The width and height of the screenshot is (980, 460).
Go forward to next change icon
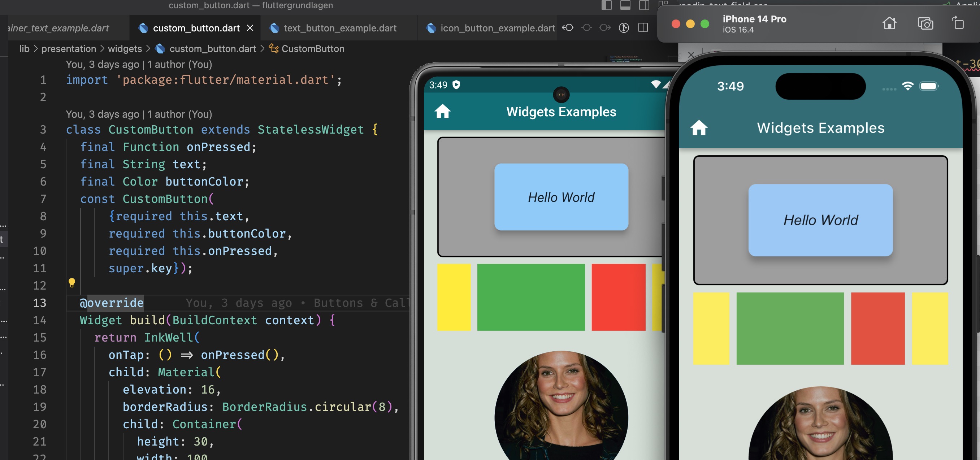(x=605, y=27)
